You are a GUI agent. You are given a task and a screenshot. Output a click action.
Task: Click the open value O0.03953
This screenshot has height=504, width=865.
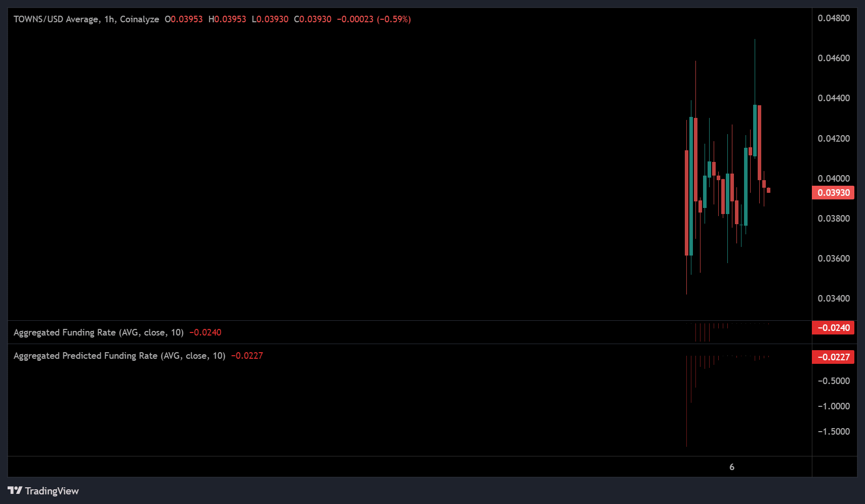point(184,19)
